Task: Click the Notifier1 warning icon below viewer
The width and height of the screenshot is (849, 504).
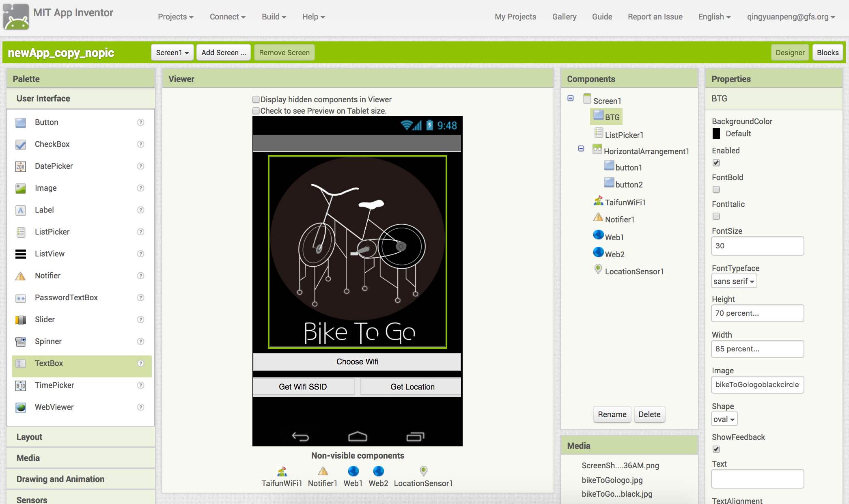Action: pyautogui.click(x=323, y=471)
